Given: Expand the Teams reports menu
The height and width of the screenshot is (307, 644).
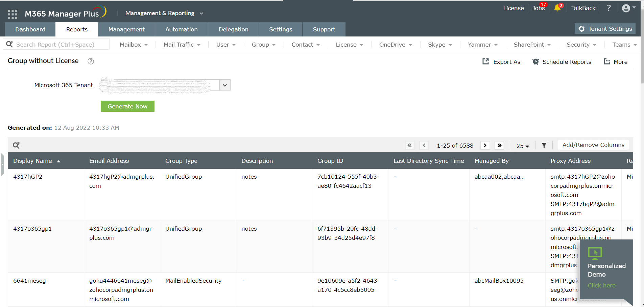Looking at the screenshot, I should pos(625,45).
